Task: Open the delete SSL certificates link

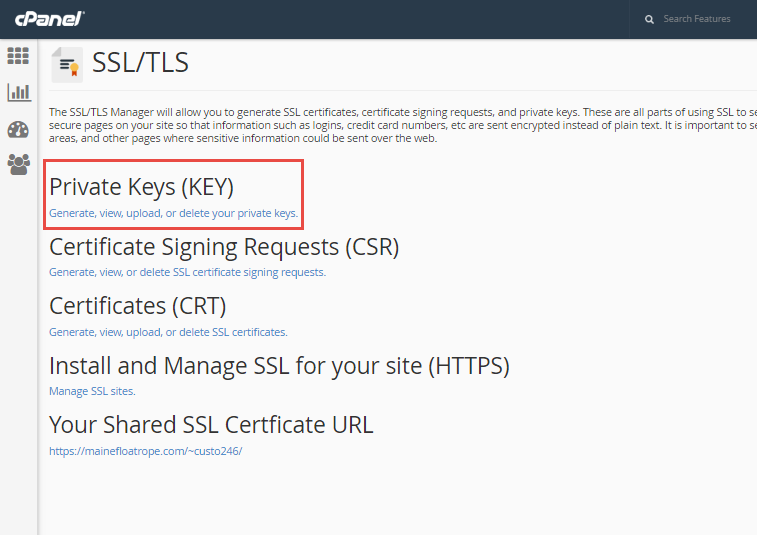Action: (168, 332)
